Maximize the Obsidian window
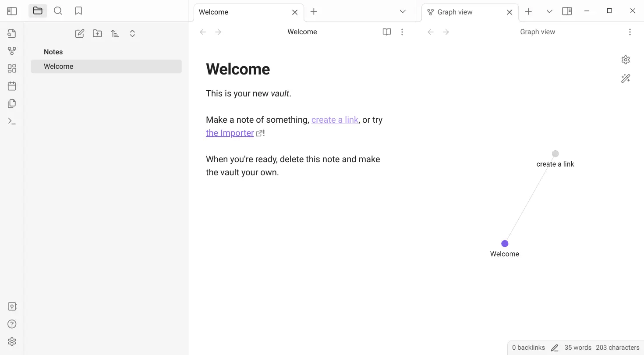 point(609,11)
